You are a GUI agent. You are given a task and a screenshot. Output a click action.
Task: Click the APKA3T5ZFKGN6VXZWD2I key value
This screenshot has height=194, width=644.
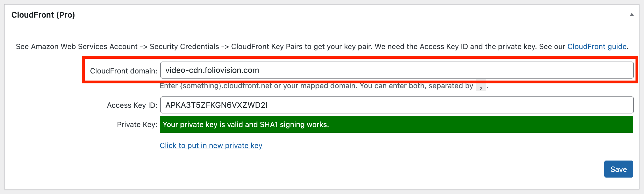(216, 105)
